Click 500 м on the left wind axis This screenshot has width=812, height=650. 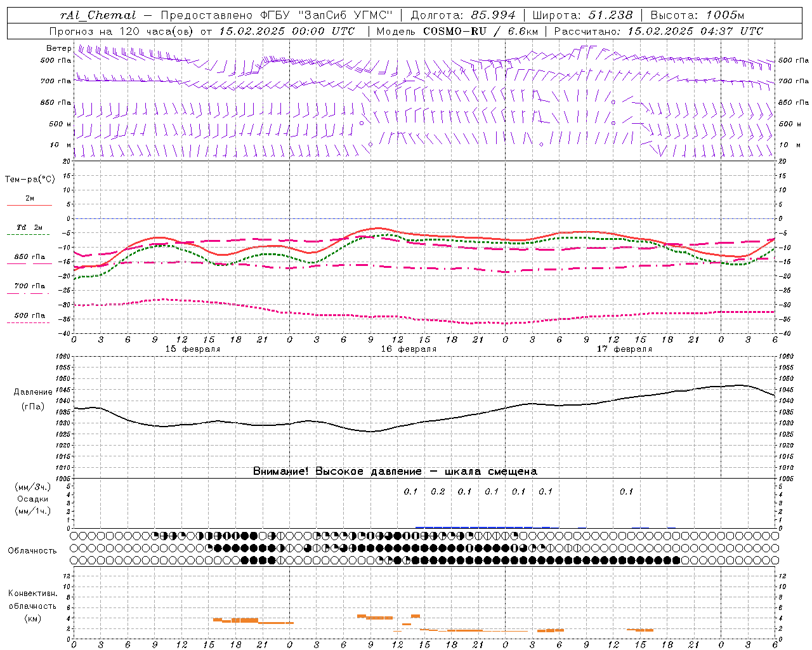61,124
